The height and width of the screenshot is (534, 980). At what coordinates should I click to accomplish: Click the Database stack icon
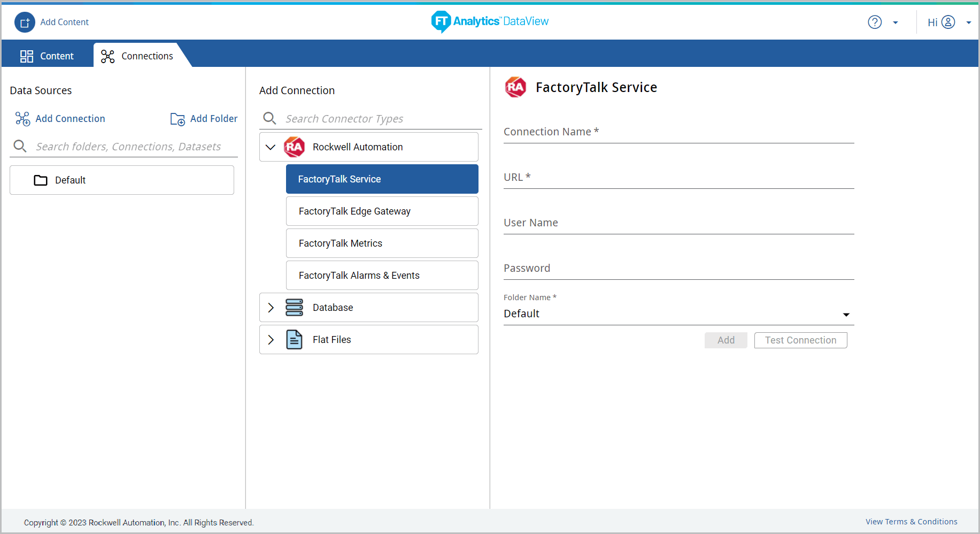point(294,307)
